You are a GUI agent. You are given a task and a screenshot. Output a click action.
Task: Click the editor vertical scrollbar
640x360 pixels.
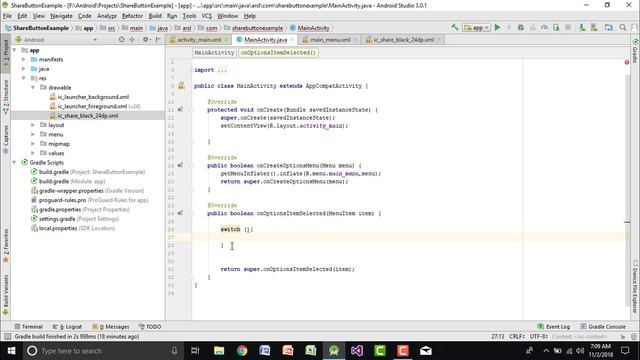click(627, 191)
